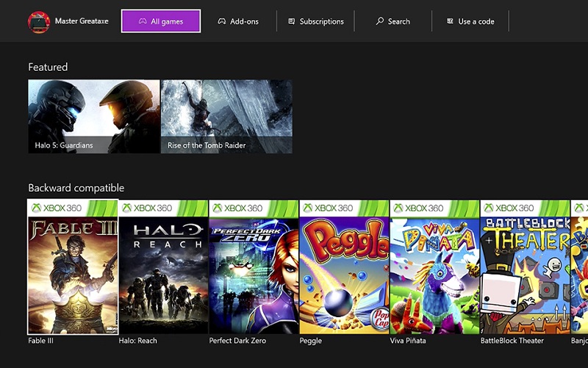This screenshot has width=588, height=368.
Task: Select the Halo Reach box art
Action: coord(163,267)
